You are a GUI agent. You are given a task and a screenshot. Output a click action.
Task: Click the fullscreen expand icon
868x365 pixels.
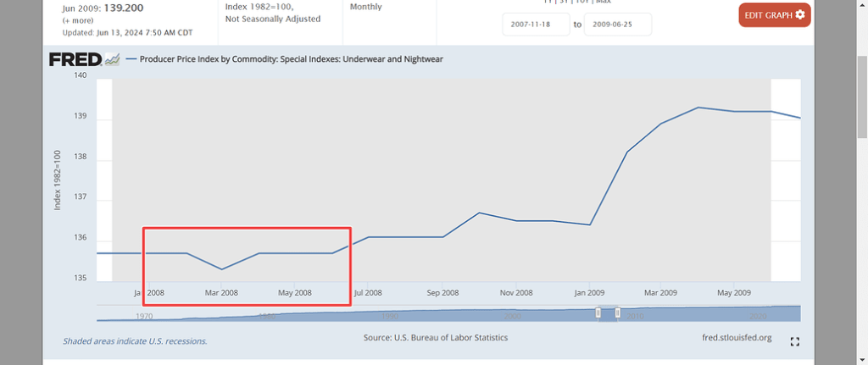[x=794, y=341]
